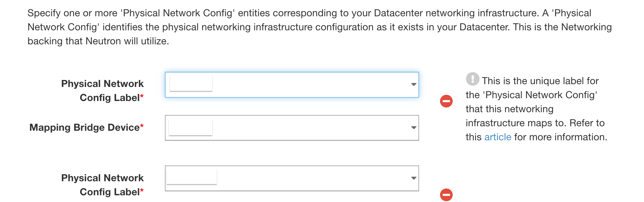Click the Mapping Bridge Device label text
This screenshot has width=644, height=202.
(x=84, y=127)
